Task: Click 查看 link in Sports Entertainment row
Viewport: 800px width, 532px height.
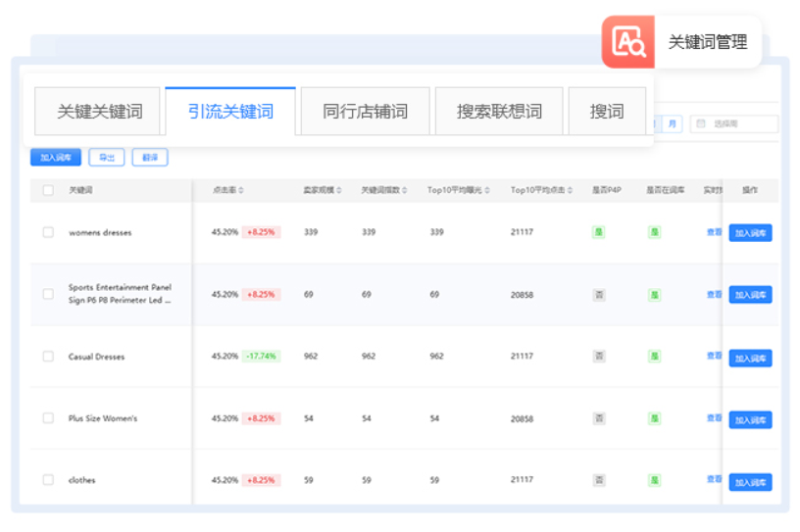Action: coord(714,294)
